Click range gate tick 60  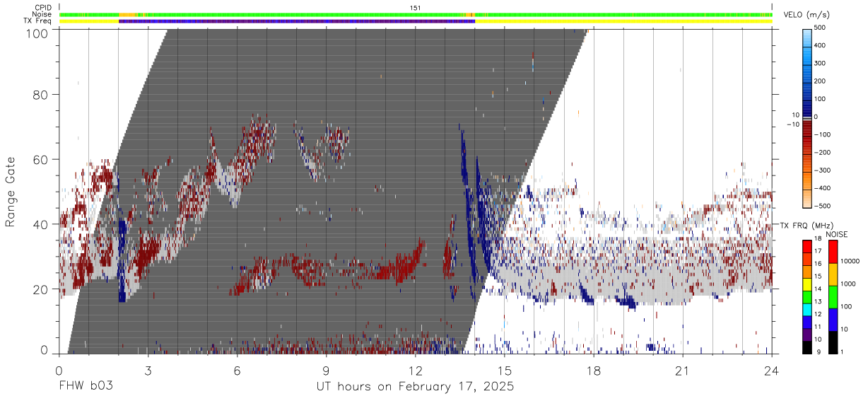(x=41, y=159)
